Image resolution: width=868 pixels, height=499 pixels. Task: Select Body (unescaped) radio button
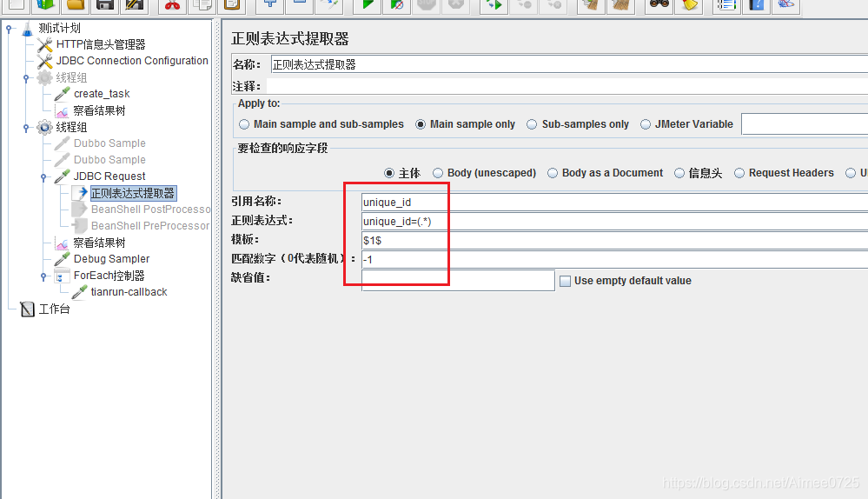438,173
